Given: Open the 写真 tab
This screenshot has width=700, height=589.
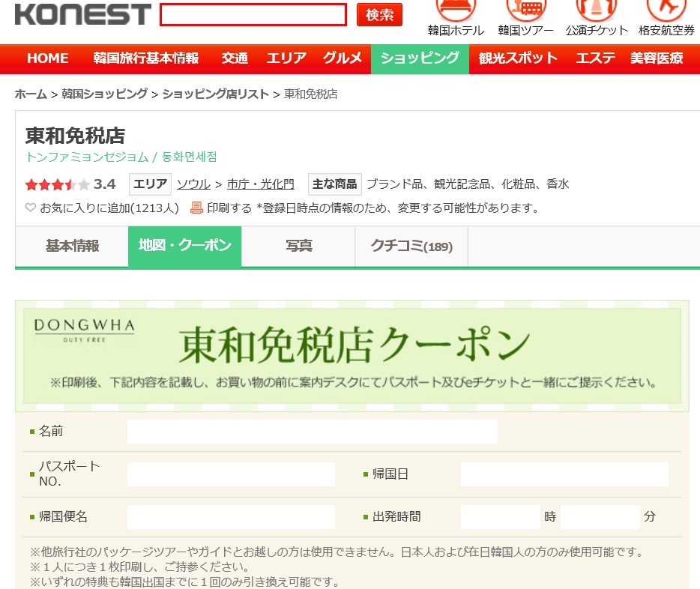Looking at the screenshot, I should [298, 247].
